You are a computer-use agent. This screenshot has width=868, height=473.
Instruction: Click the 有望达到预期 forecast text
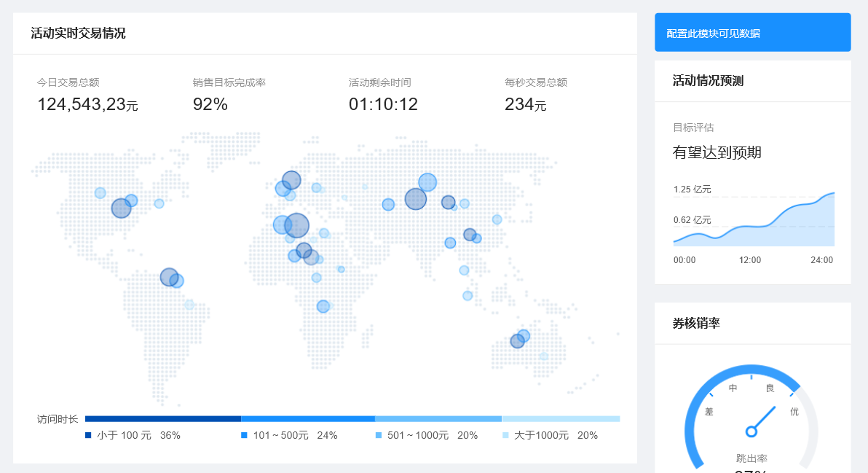[717, 152]
